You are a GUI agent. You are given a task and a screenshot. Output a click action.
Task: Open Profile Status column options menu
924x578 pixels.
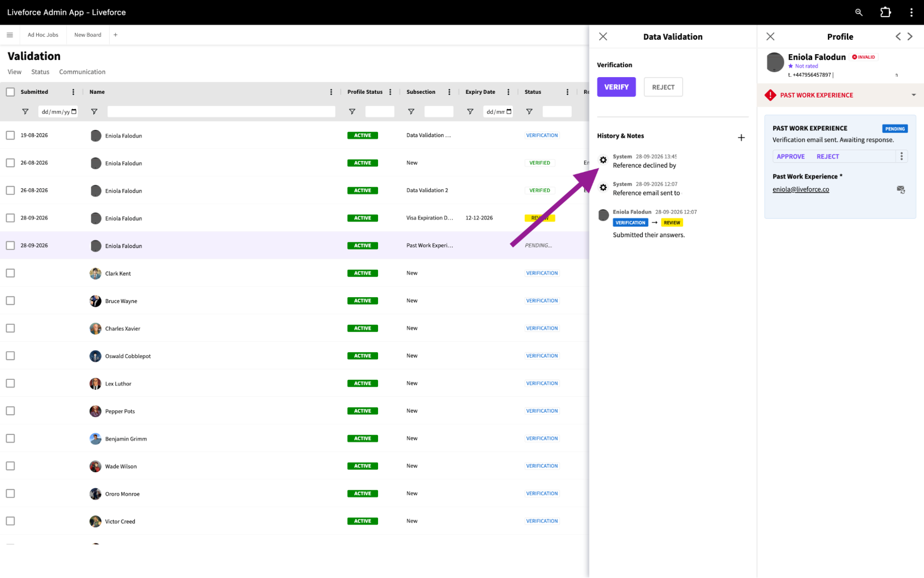tap(390, 92)
